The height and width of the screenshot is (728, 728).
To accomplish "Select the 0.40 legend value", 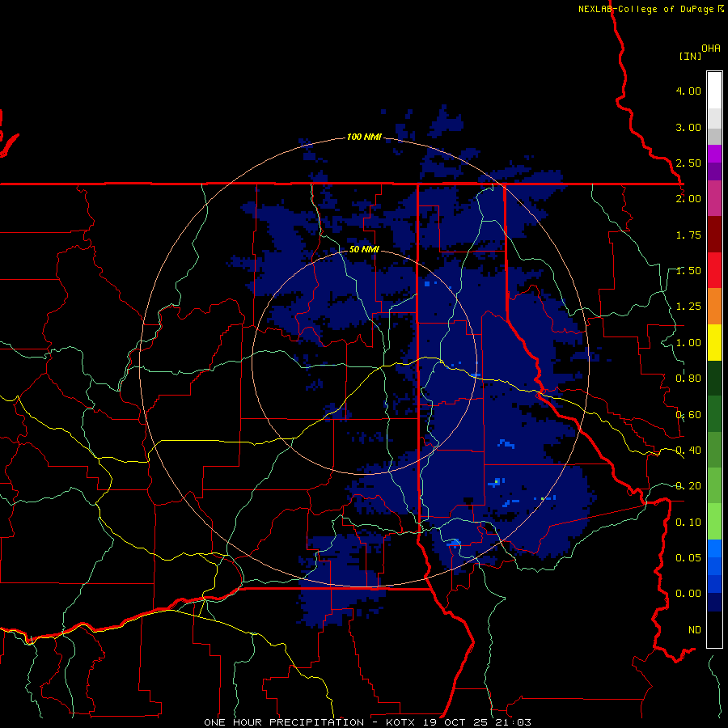I will 688,451.
